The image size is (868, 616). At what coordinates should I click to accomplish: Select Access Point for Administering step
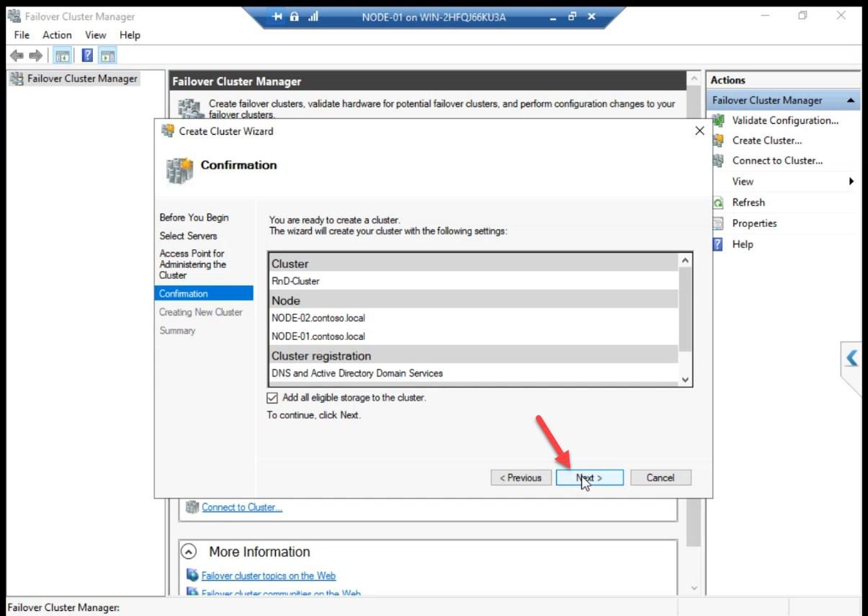pyautogui.click(x=192, y=264)
